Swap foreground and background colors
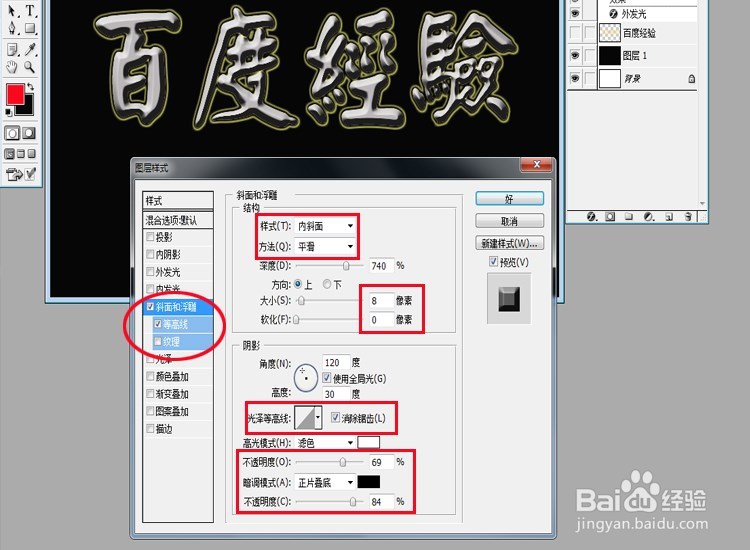Image resolution: width=750 pixels, height=550 pixels. coord(31,87)
